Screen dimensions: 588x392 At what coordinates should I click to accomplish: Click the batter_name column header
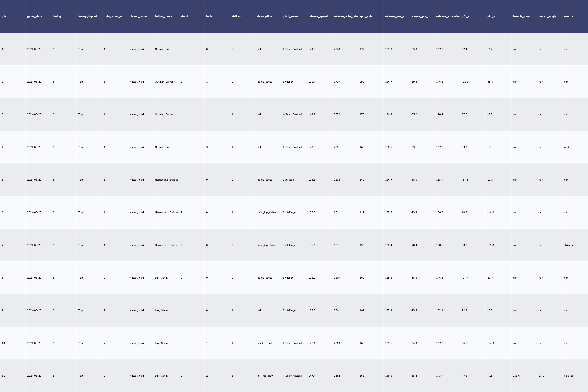pos(163,16)
